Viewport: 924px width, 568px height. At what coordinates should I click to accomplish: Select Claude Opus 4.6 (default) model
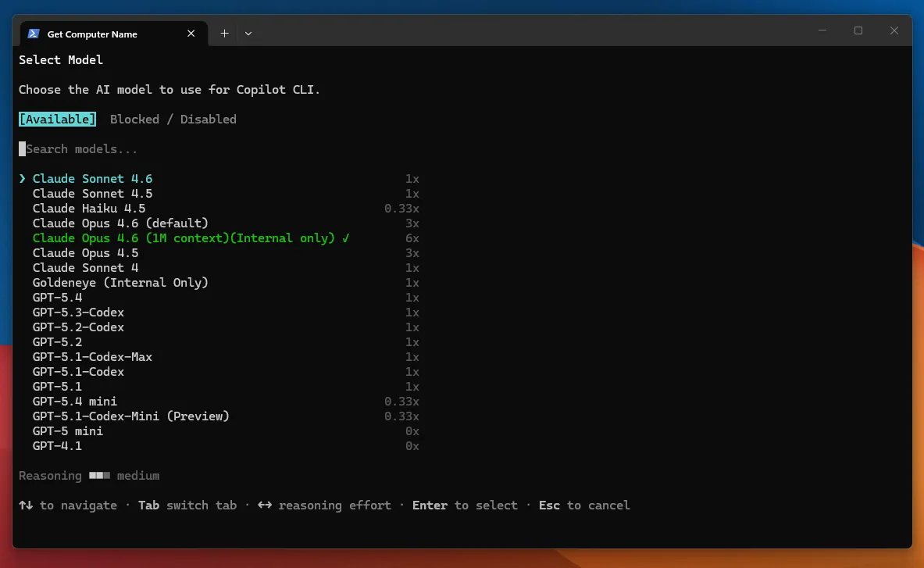120,223
